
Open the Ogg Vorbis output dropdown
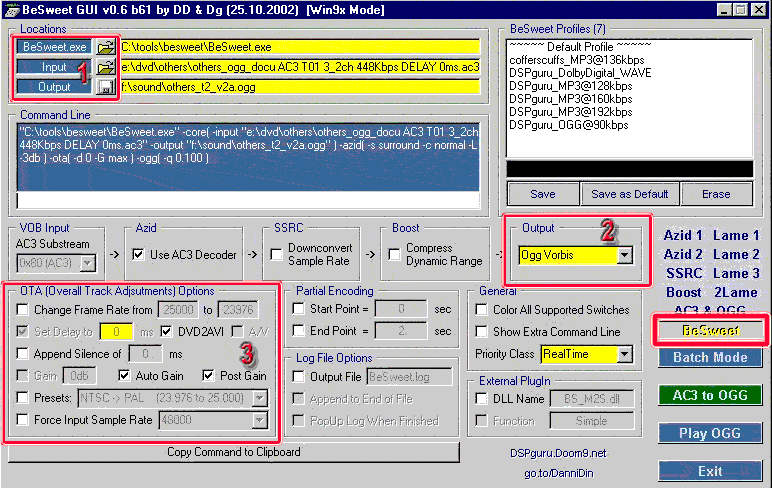[625, 255]
